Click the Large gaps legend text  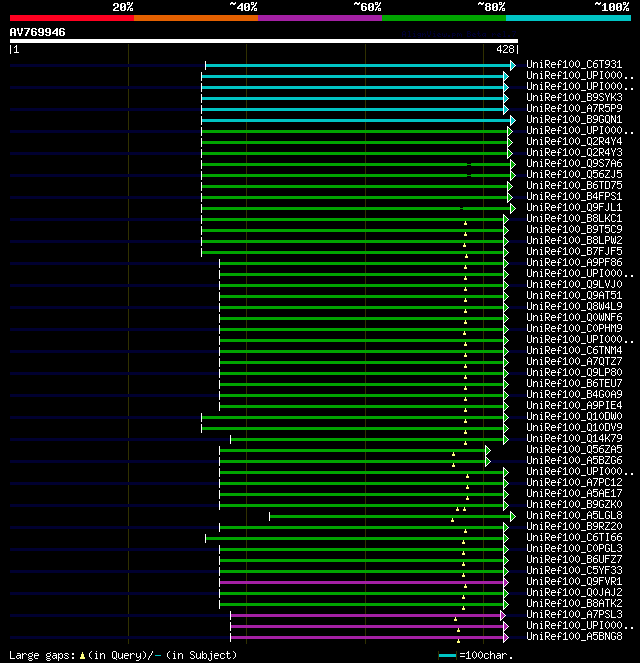(x=123, y=655)
